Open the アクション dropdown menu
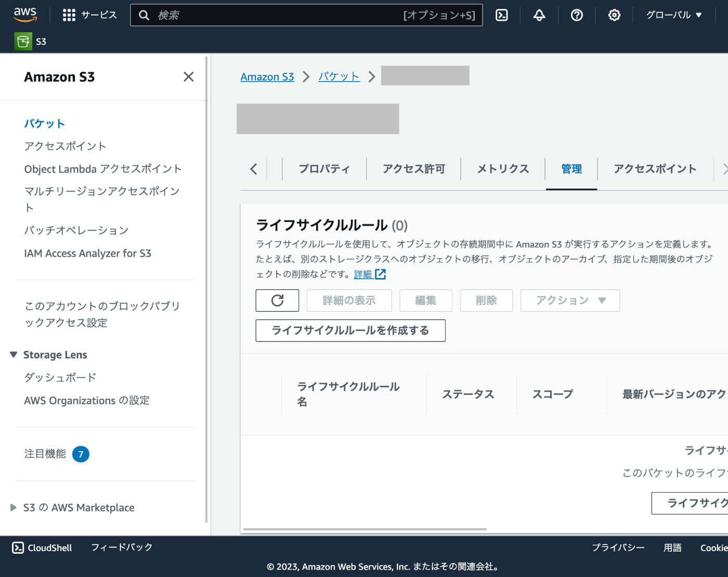This screenshot has height=577, width=728. pyautogui.click(x=570, y=300)
